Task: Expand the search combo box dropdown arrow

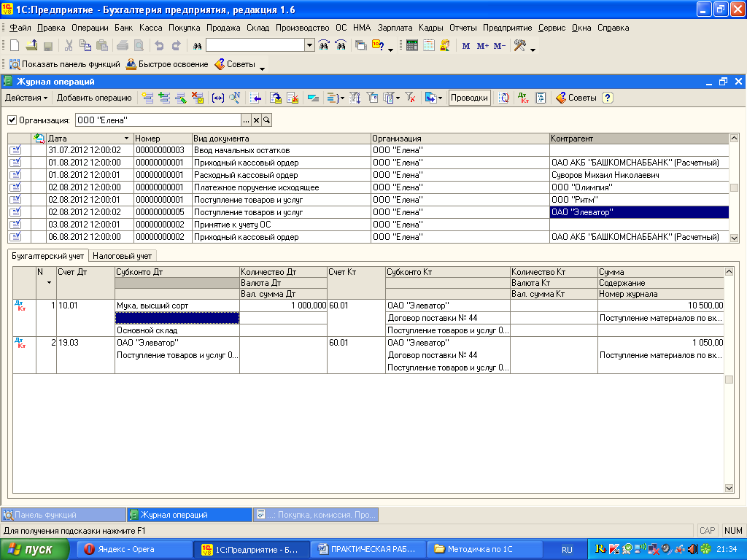Action: tap(309, 45)
